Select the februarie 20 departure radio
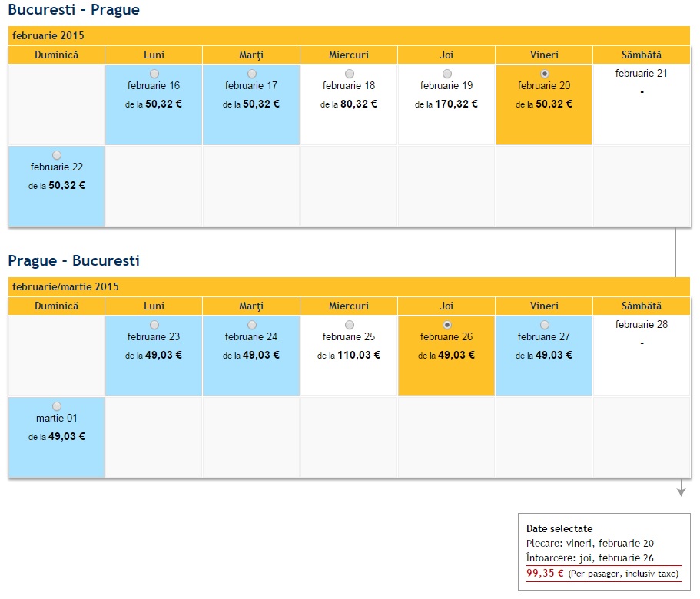The height and width of the screenshot is (599, 700). [545, 74]
